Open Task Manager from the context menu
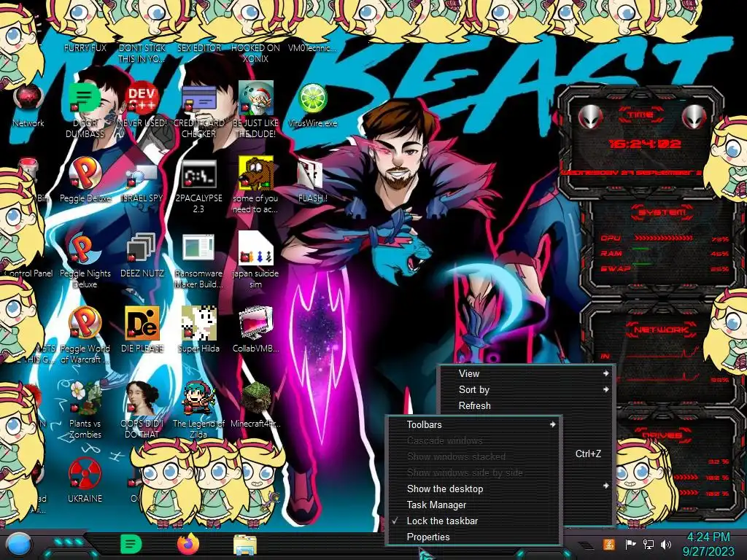Image resolution: width=747 pixels, height=560 pixels. pyautogui.click(x=474, y=505)
